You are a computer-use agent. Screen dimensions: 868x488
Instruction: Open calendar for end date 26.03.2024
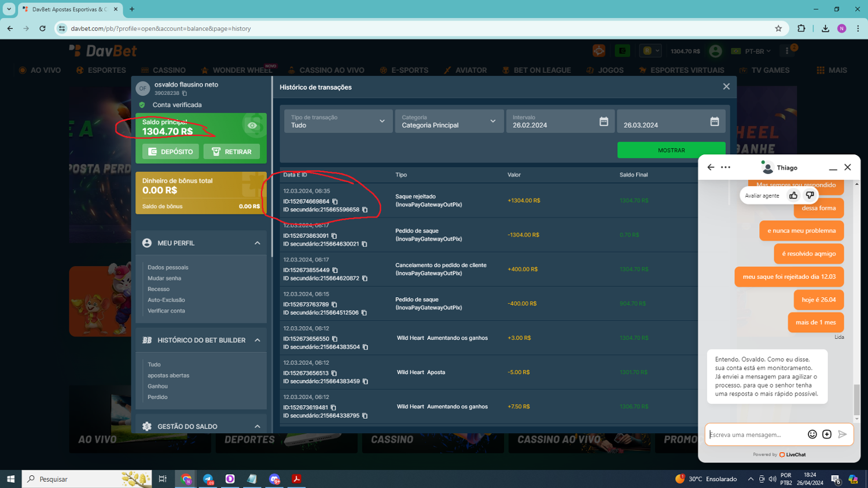[714, 121]
